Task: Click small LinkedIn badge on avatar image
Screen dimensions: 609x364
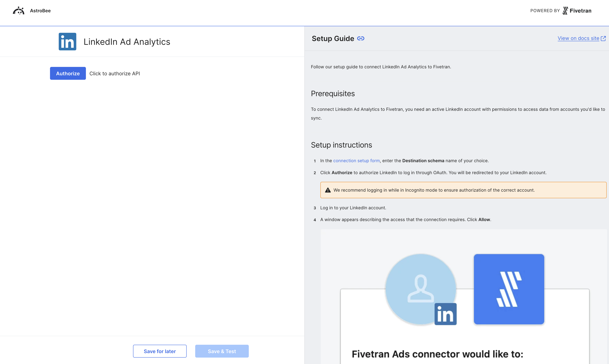Action: pos(445,314)
